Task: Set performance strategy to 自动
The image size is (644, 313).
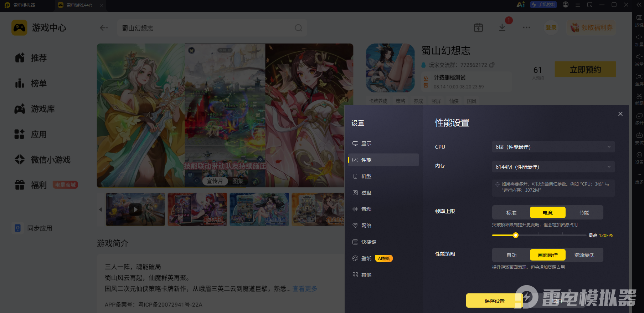Action: tap(511, 255)
